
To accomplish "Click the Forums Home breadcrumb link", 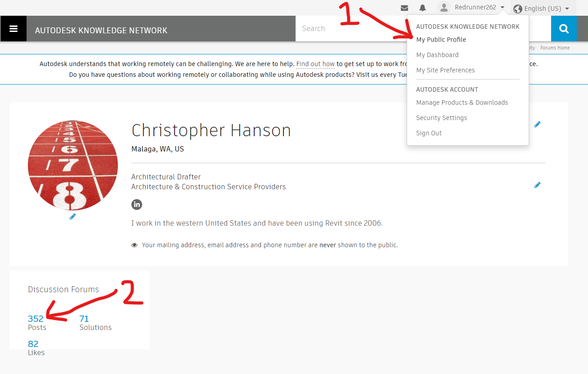I will click(555, 48).
